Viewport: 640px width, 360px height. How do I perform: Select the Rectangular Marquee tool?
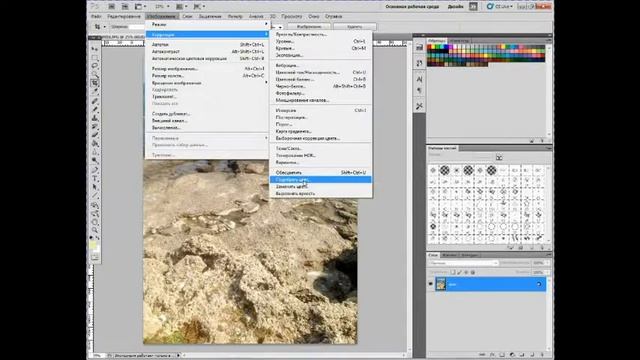[x=95, y=57]
